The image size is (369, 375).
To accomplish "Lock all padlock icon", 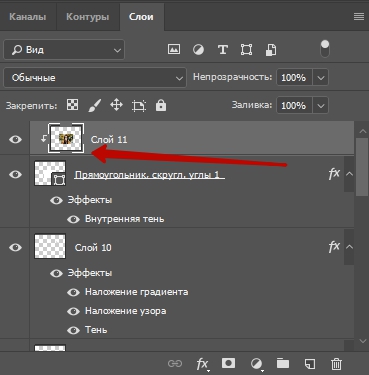I will click(x=161, y=105).
